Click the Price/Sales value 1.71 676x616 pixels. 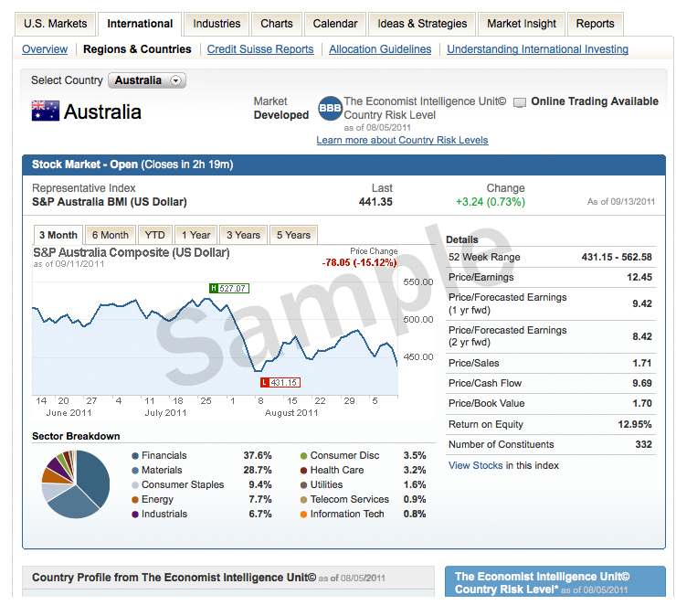642,363
